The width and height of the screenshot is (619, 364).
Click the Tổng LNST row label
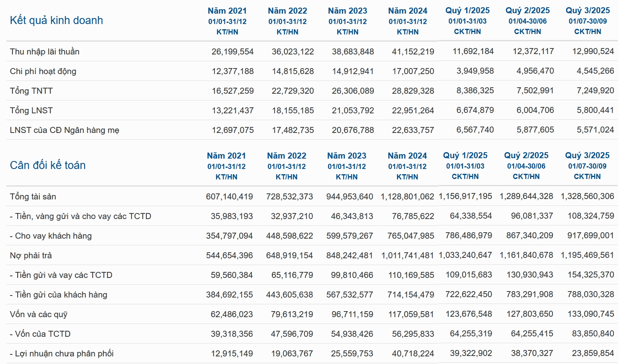click(x=31, y=111)
